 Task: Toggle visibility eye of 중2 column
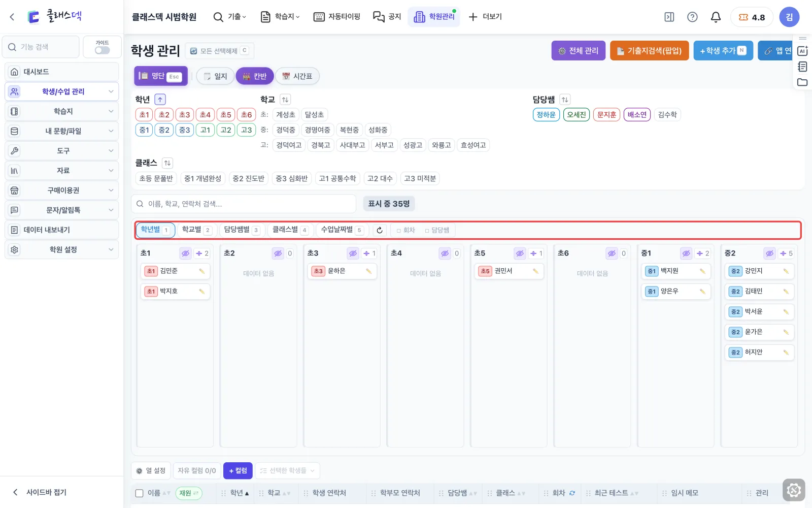[x=770, y=253]
